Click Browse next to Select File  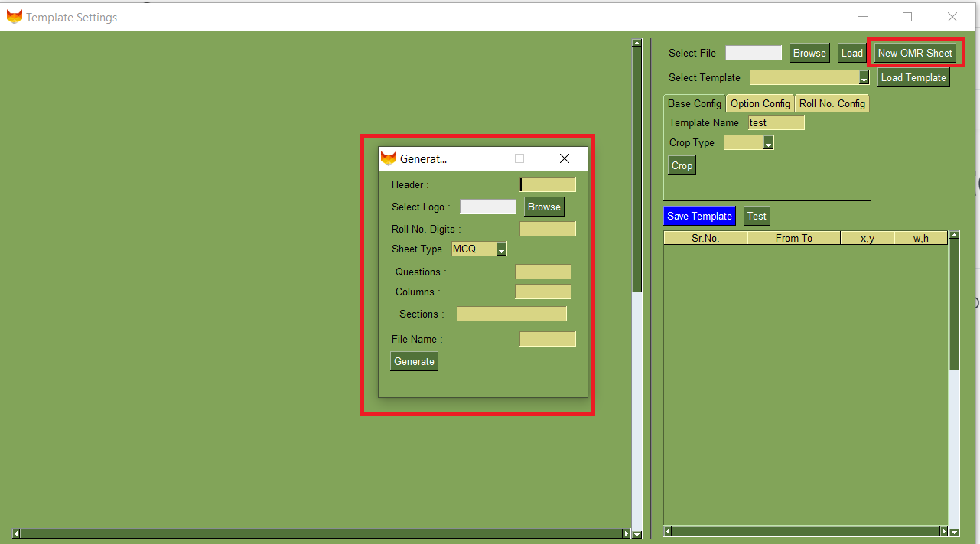click(809, 53)
